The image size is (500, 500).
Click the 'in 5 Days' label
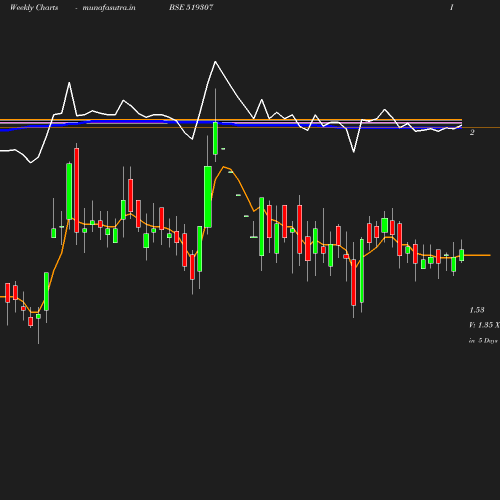[483, 341]
